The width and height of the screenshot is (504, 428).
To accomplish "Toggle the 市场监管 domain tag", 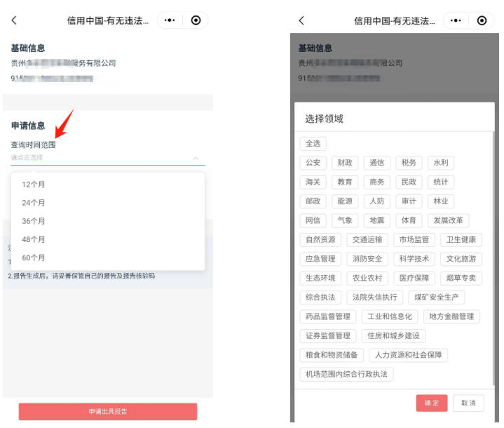I will click(414, 240).
